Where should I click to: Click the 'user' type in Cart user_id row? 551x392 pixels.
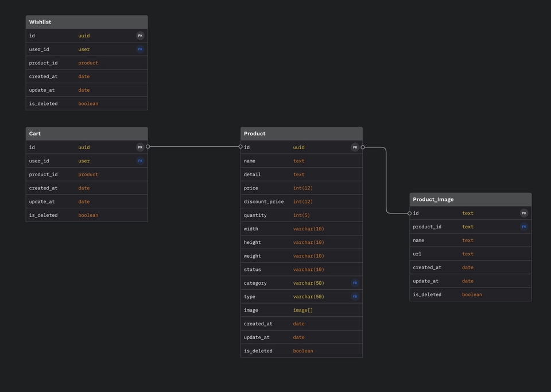(x=84, y=161)
